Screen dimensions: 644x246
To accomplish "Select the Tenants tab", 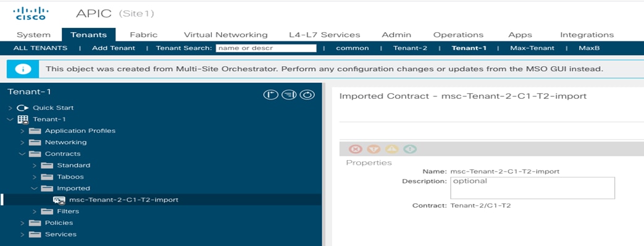I will (x=89, y=35).
